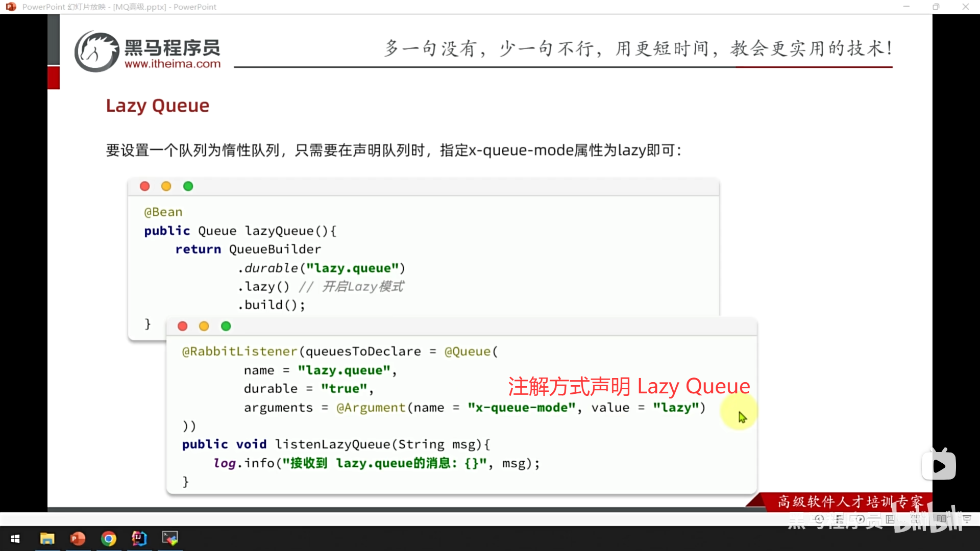This screenshot has height=551, width=980.
Task: Open the Windows Start menu
Action: click(x=15, y=539)
